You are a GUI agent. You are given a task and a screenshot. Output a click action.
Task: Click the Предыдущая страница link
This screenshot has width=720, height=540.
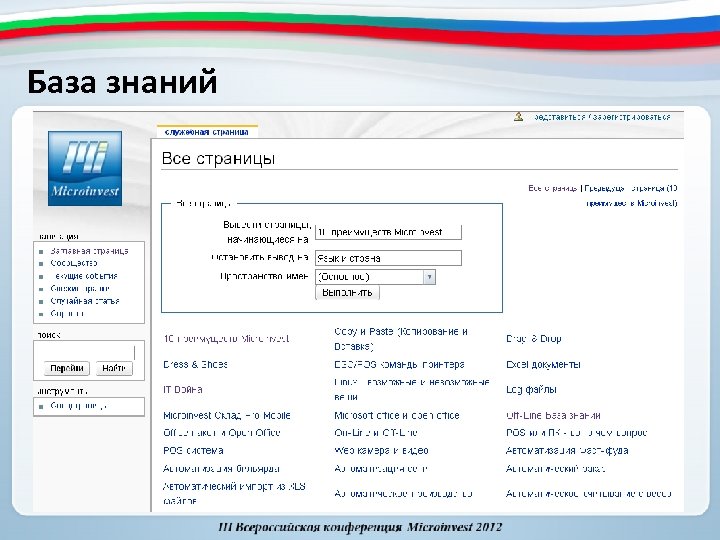click(x=630, y=196)
